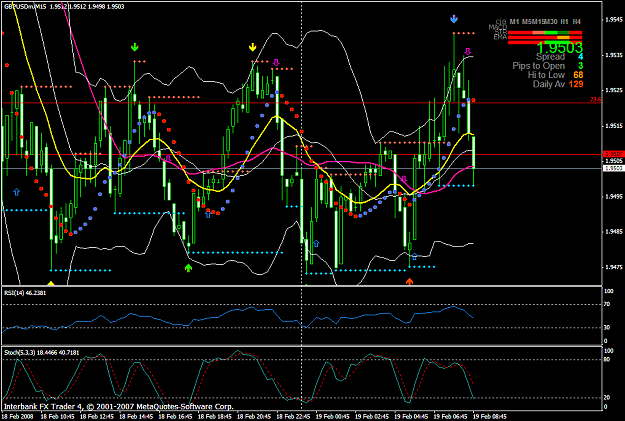
Task: Click blue hollow up arrow right of dashed vertical line
Action: [316, 243]
